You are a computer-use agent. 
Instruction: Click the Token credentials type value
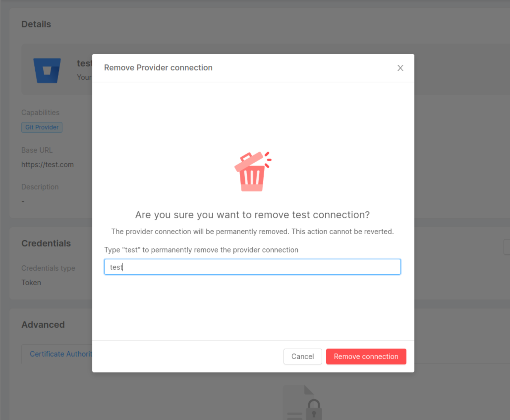31,282
